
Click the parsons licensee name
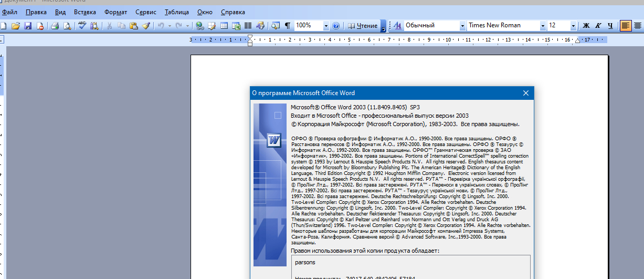tap(305, 262)
